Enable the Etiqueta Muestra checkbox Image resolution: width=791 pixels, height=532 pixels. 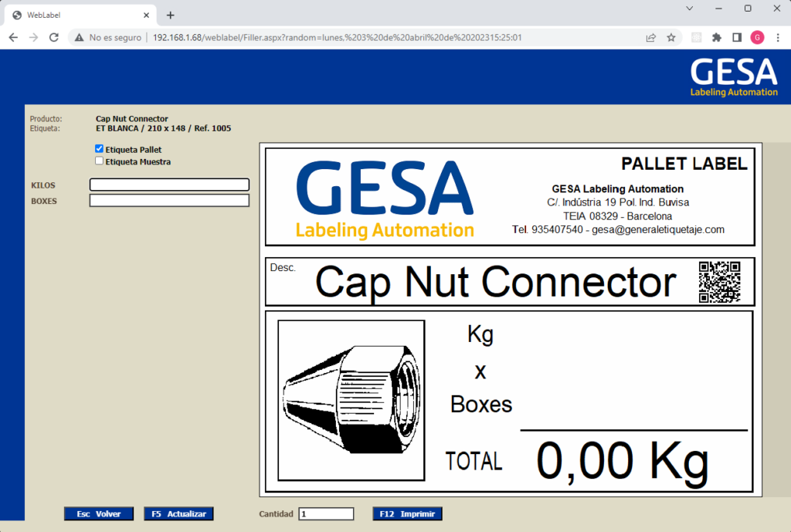coord(99,161)
